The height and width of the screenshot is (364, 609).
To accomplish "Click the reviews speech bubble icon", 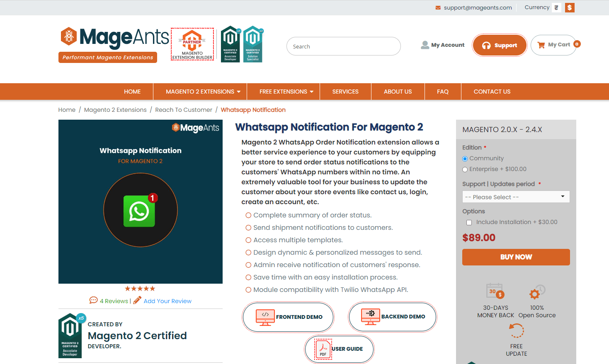I will tap(94, 300).
